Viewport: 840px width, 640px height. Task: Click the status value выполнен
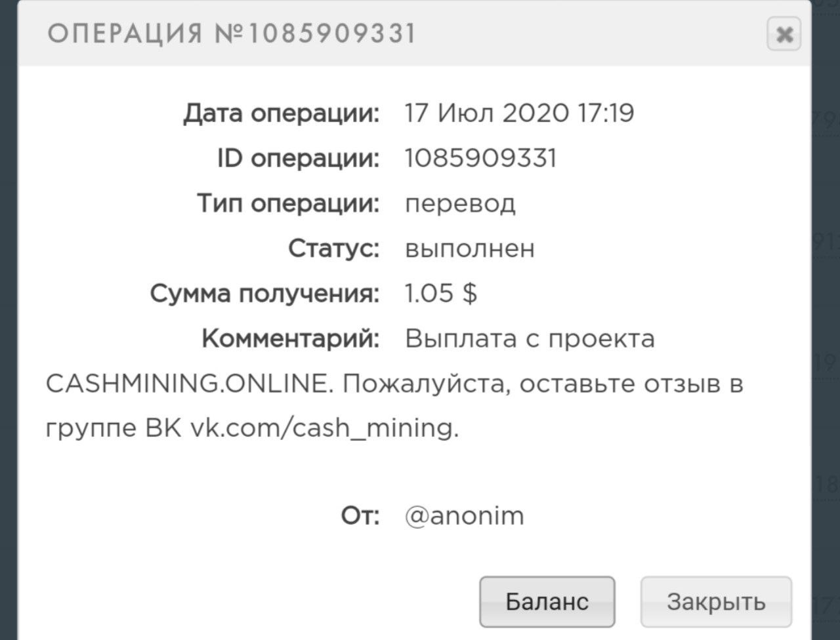[x=470, y=249]
